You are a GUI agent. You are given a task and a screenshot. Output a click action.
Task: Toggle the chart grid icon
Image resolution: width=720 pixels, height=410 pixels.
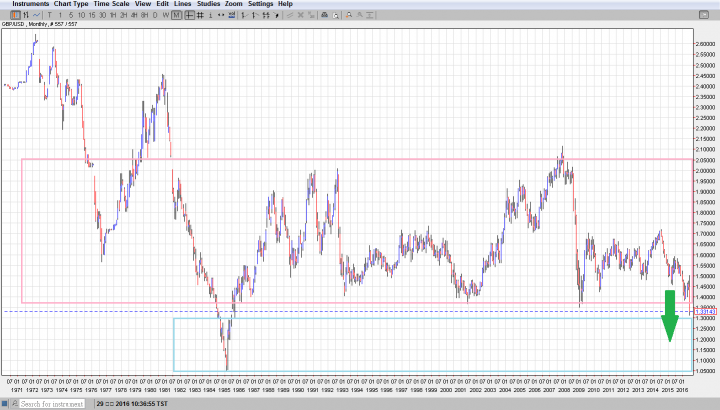pyautogui.click(x=199, y=15)
